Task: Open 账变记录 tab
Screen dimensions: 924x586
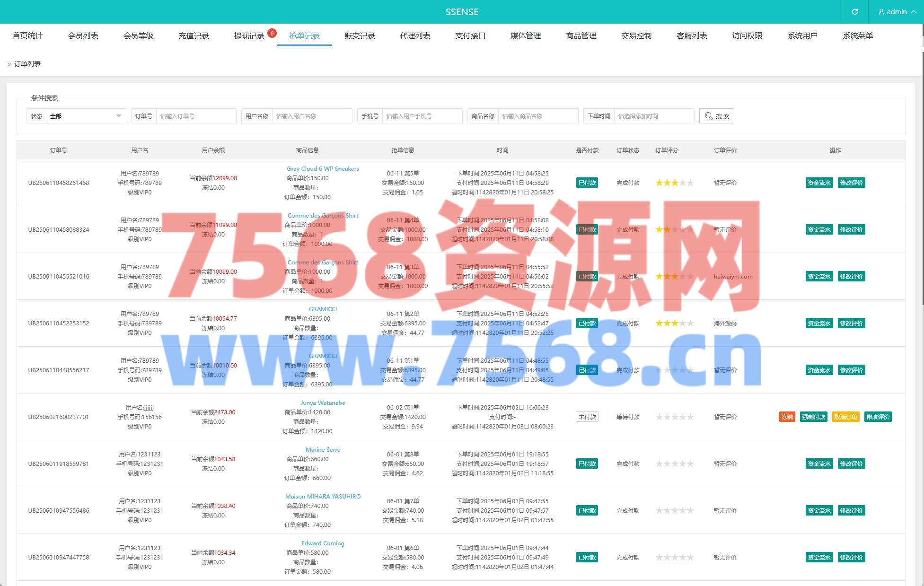Action: [360, 35]
